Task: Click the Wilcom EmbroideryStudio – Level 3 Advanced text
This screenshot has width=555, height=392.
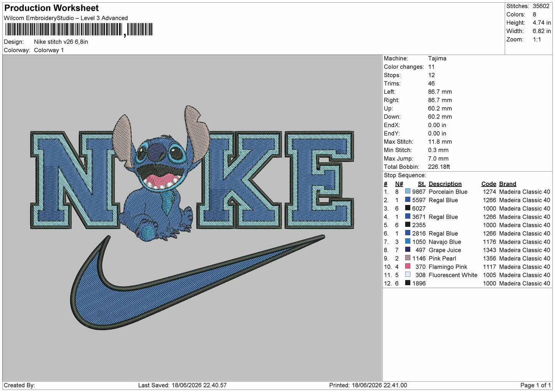Action: (66, 18)
